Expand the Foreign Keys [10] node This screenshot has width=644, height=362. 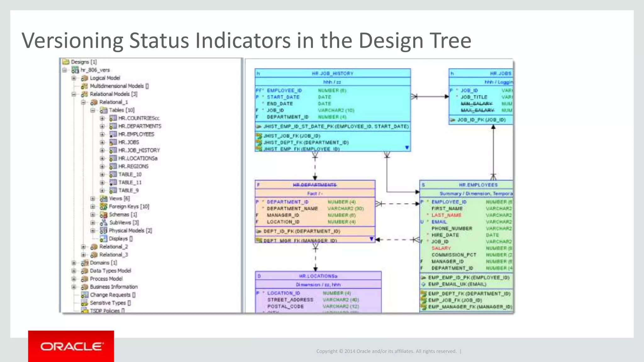pyautogui.click(x=93, y=206)
